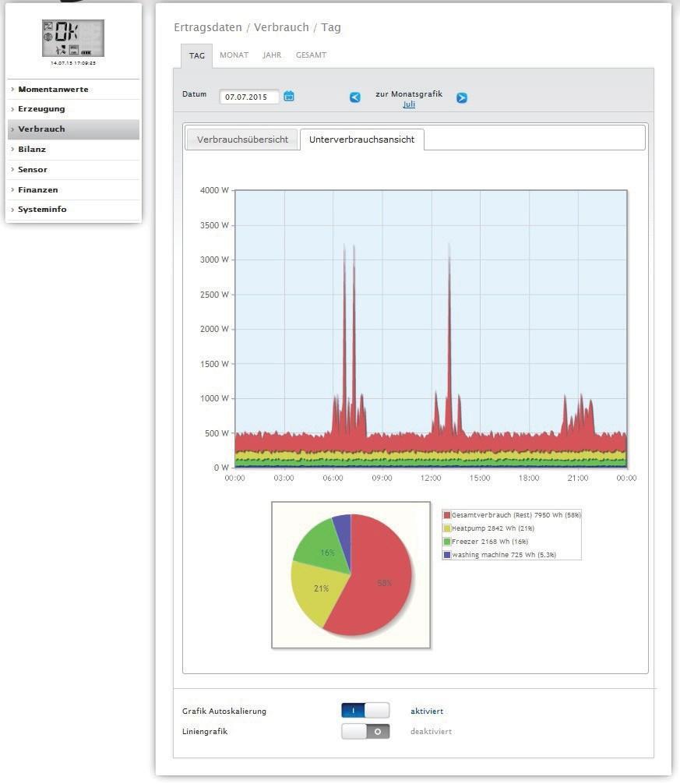680x784 pixels.
Task: Open the Unterverbrauchsansicht tab
Action: click(361, 139)
